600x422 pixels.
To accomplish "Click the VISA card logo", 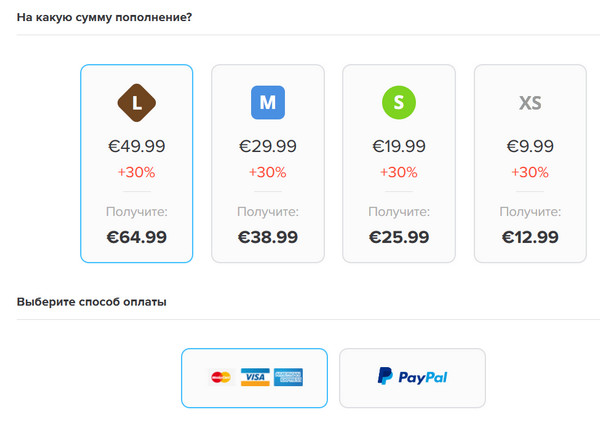I will tap(255, 377).
